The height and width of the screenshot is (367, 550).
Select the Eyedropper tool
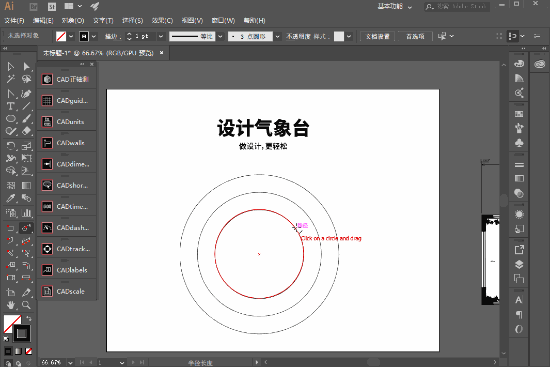pos(11,199)
